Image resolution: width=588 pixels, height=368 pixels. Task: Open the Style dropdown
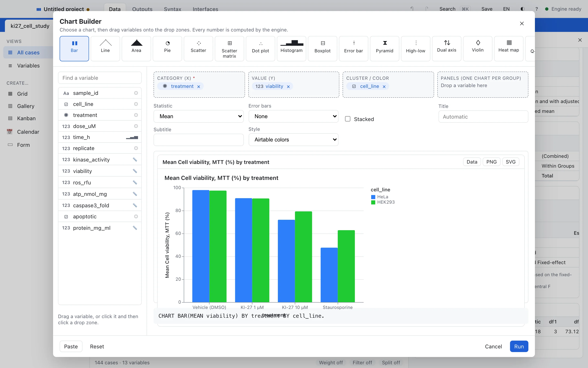293,140
